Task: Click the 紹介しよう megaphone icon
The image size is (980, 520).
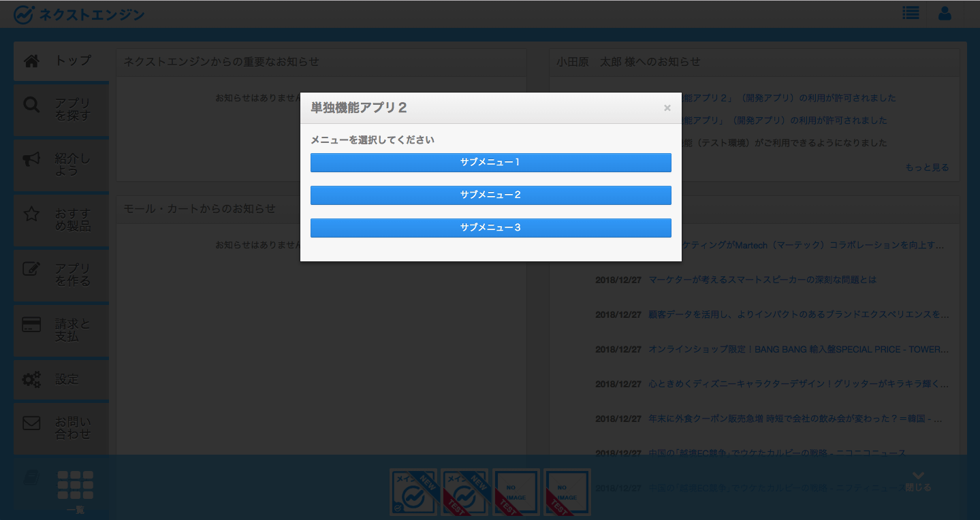Action: coord(32,159)
